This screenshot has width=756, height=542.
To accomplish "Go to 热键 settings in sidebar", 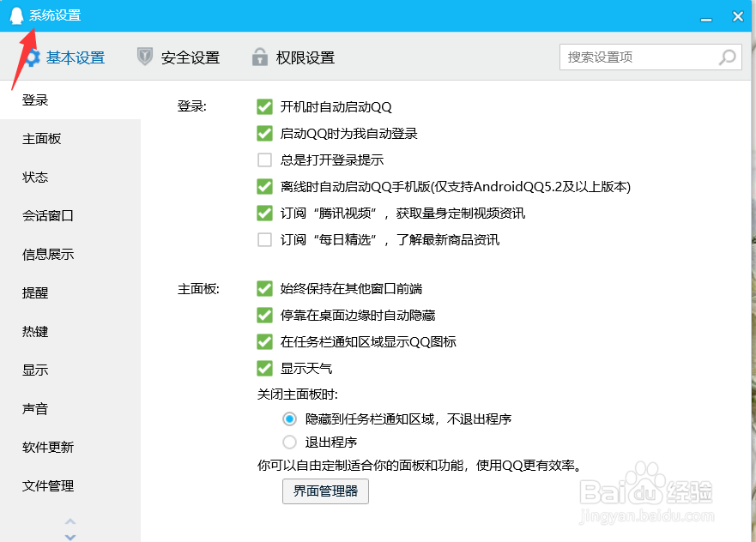I will (x=70, y=332).
